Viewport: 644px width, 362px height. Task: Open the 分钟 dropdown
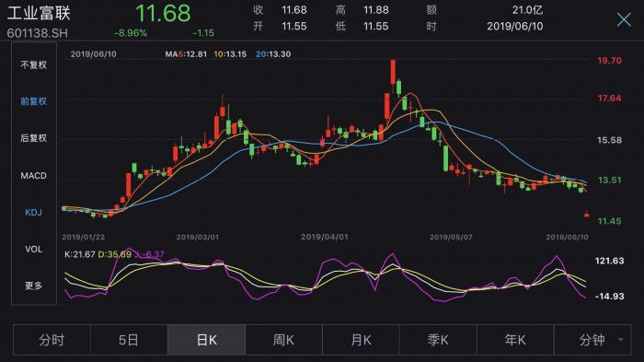592,340
